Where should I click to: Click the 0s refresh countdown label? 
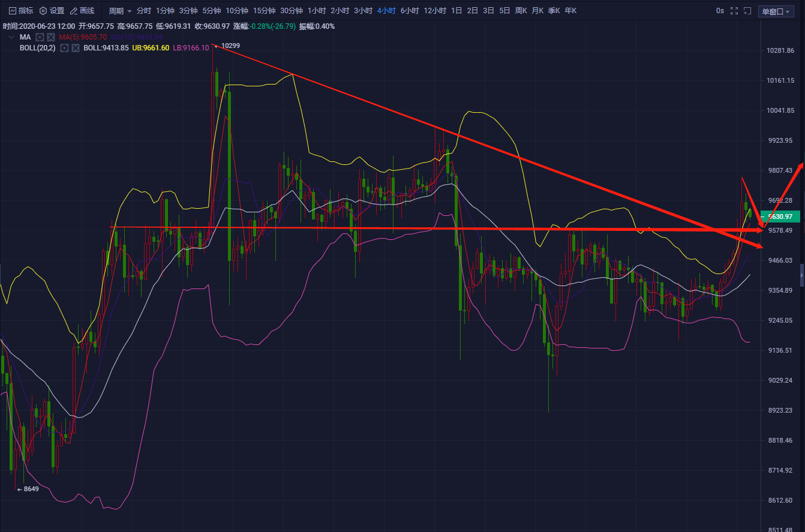click(720, 11)
